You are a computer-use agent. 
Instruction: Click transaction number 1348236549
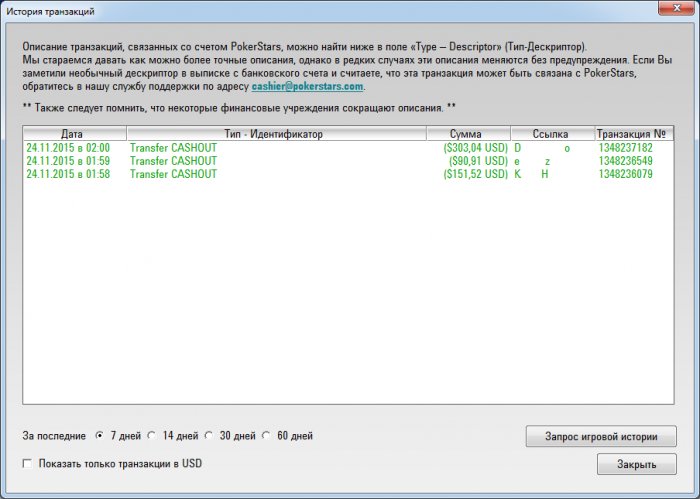pyautogui.click(x=625, y=161)
